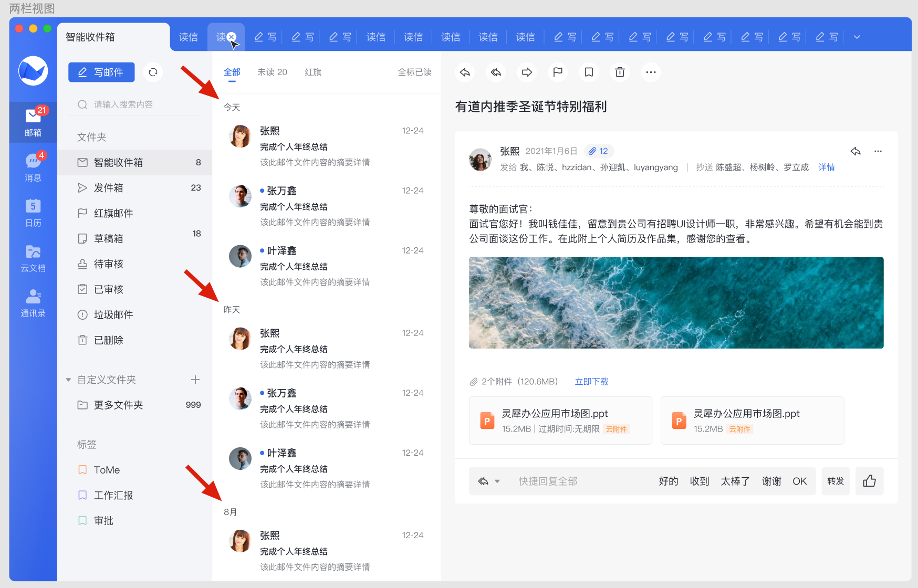The height and width of the screenshot is (588, 918).
Task: Switch to the first 读信 tab
Action: 189,37
